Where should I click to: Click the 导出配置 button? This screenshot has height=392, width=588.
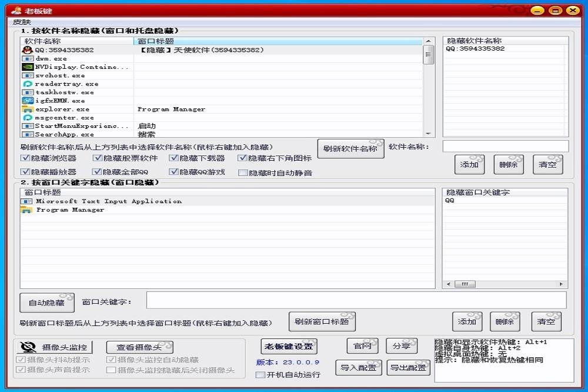click(x=408, y=368)
